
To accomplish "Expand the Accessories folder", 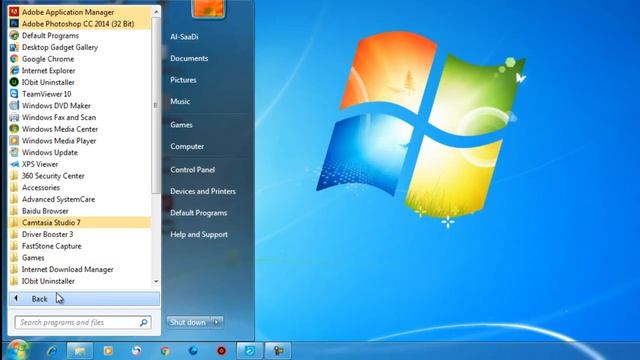I will [x=80, y=187].
